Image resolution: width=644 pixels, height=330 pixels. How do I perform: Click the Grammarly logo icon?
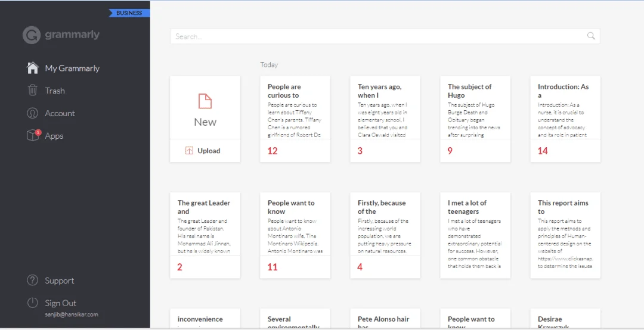tap(31, 35)
